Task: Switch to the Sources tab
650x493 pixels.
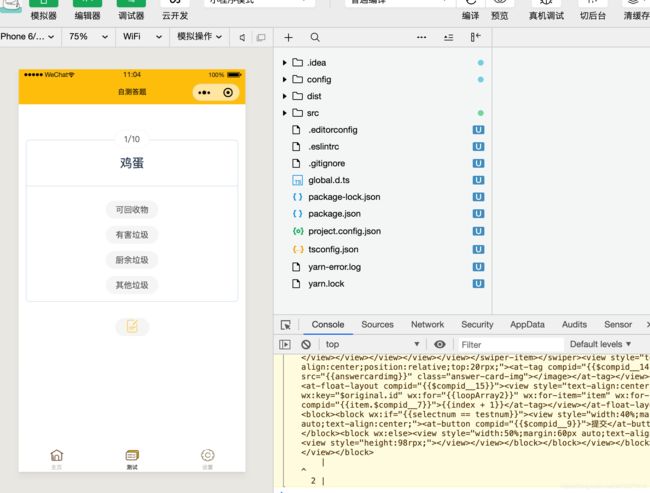Action: tap(377, 325)
